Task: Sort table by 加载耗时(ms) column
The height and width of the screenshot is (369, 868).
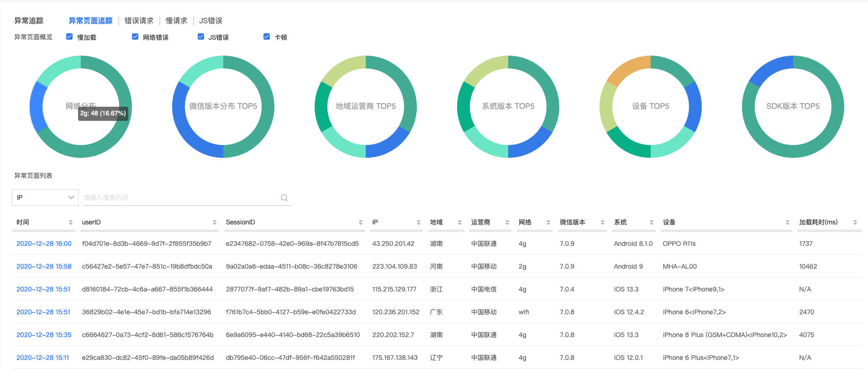Action: tap(855, 222)
